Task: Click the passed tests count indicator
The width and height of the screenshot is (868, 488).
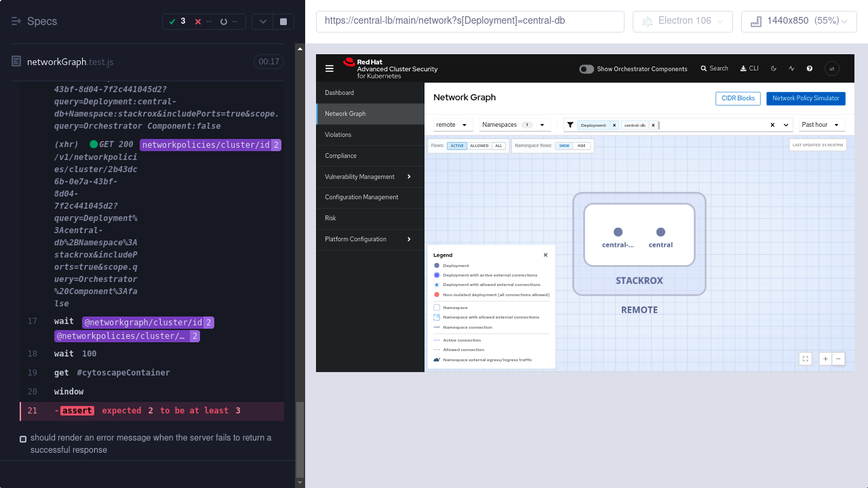Action: click(x=177, y=22)
